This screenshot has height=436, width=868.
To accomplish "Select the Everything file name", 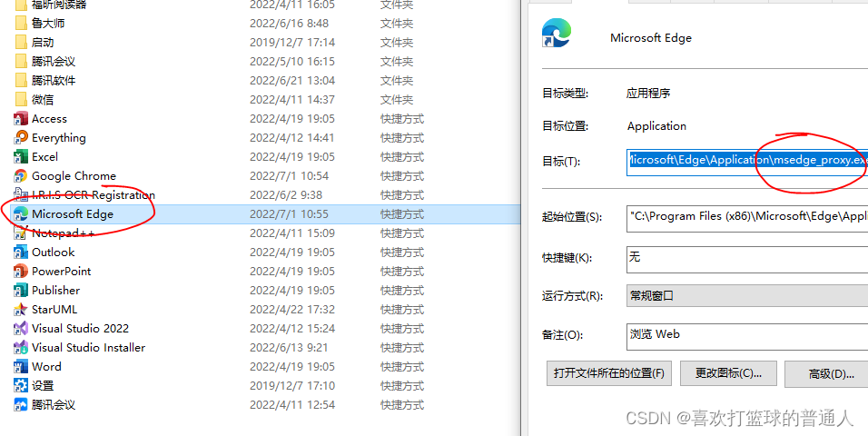I will (x=59, y=137).
